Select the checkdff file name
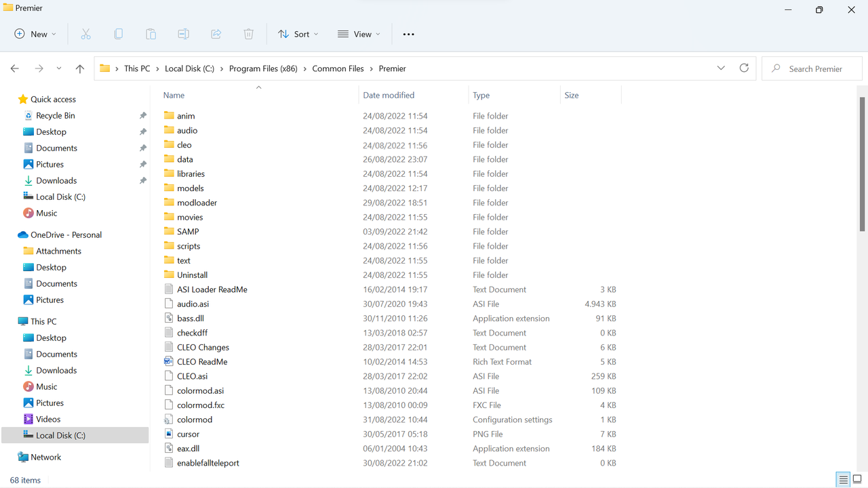Viewport: 868px width, 488px height. pyautogui.click(x=192, y=333)
